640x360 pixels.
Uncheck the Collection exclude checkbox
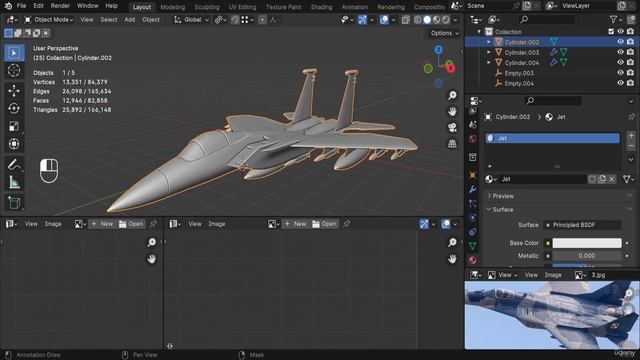tap(611, 31)
